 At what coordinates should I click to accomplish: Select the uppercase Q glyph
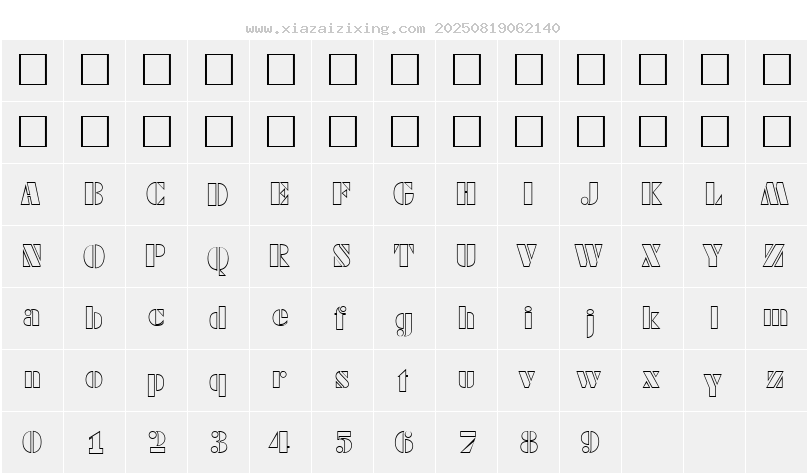coord(218,260)
